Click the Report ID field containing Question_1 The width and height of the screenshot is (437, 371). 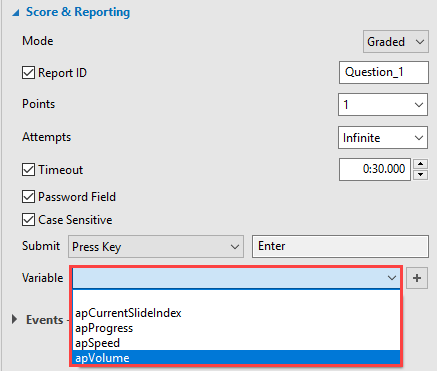coord(384,72)
